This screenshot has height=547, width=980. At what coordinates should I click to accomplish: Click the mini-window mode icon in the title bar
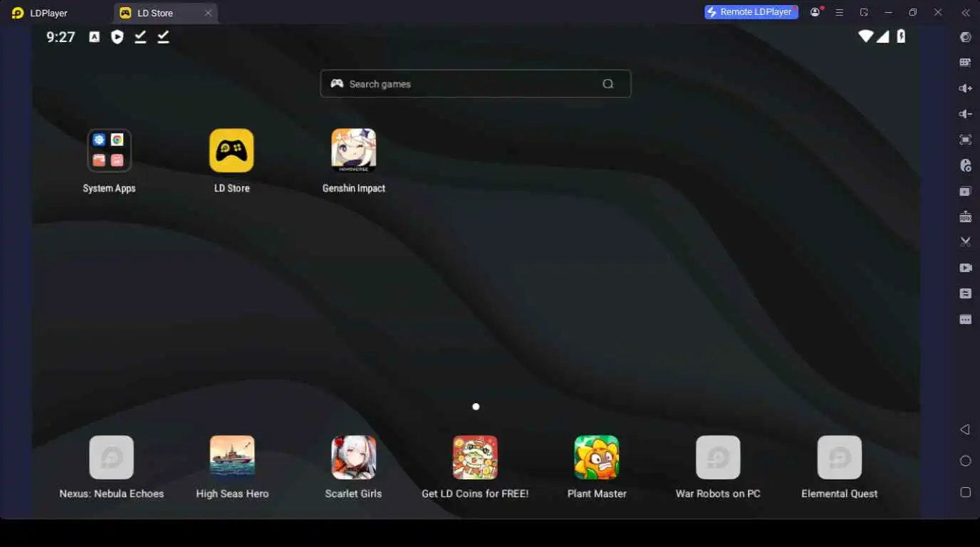coord(864,12)
